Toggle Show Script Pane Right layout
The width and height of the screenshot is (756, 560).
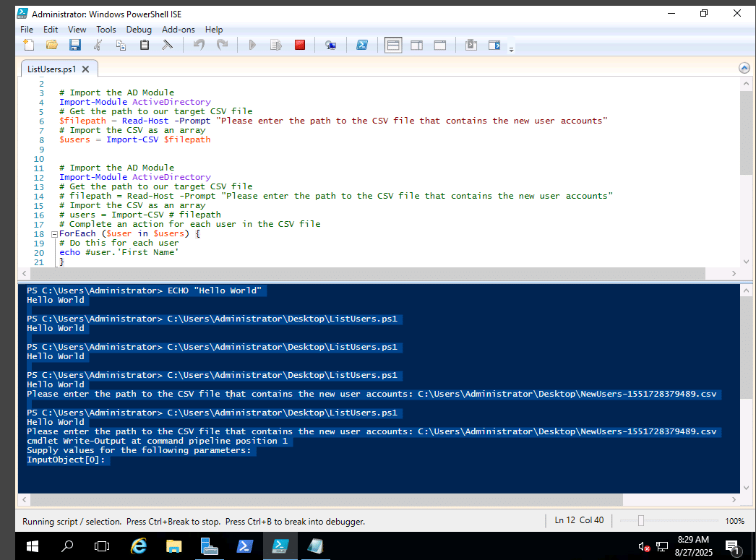coord(416,46)
